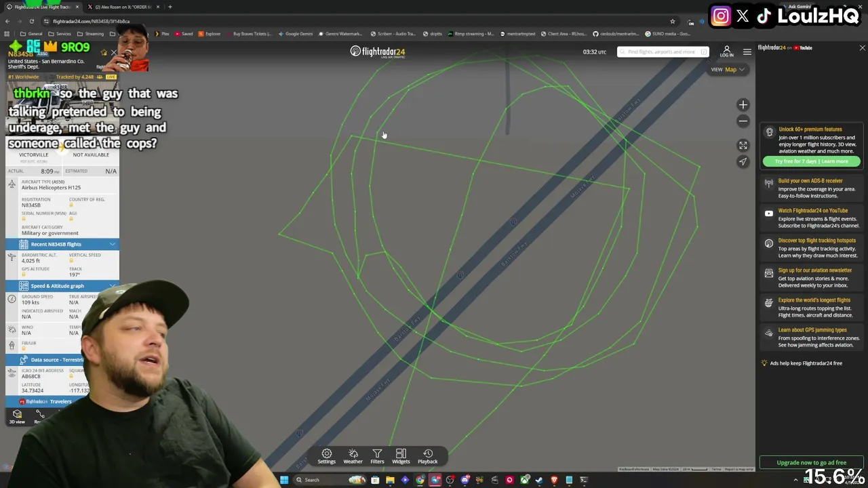The height and width of the screenshot is (488, 868).
Task: Expand Recent N834SB flights section
Action: coord(62,244)
